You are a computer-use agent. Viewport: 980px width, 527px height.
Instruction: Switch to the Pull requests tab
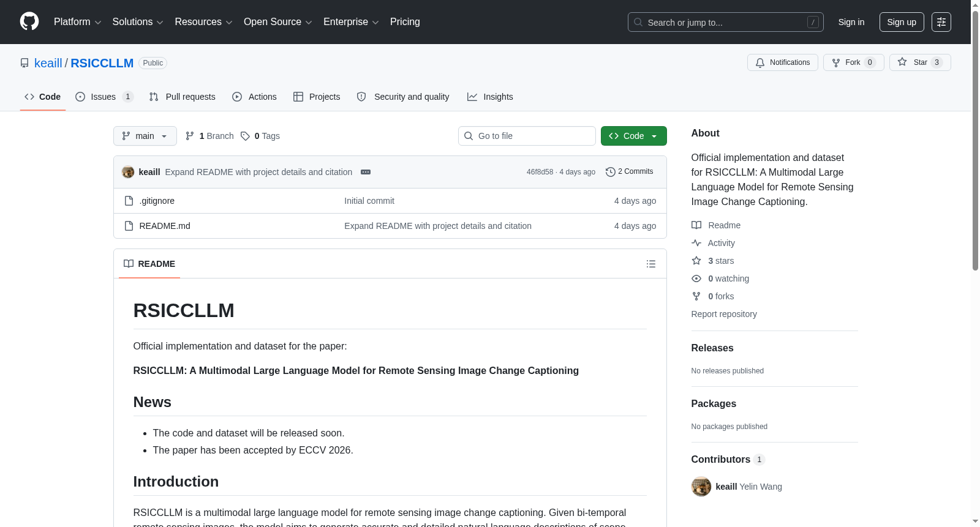point(183,97)
